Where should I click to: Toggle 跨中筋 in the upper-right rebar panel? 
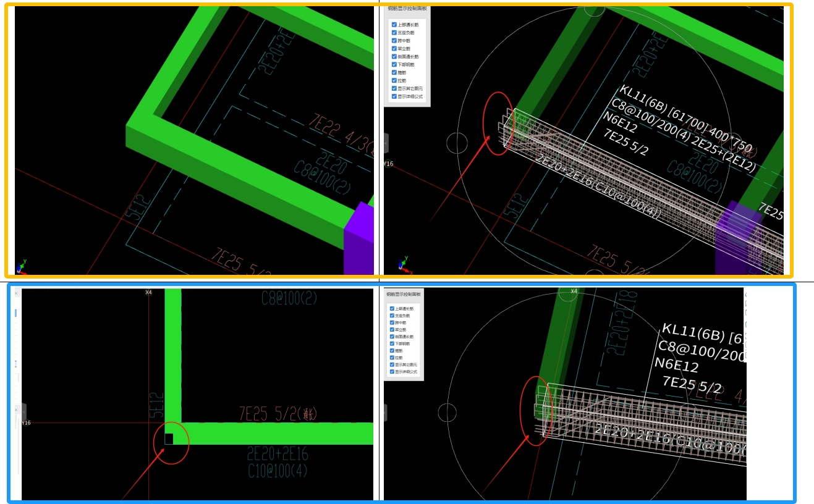(x=394, y=41)
